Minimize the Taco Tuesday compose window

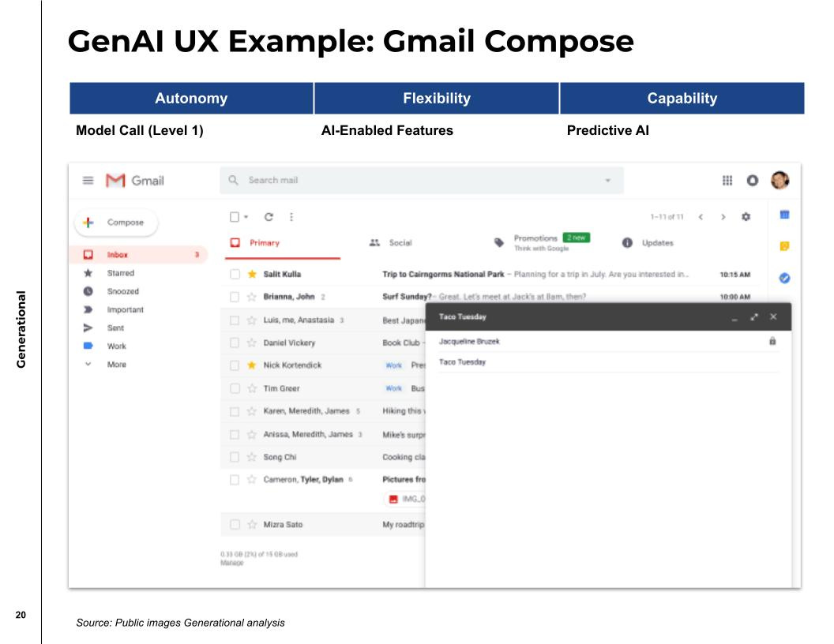click(x=734, y=318)
